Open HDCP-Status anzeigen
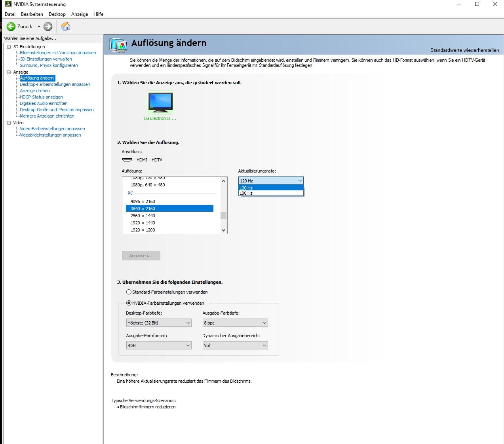The width and height of the screenshot is (504, 444). coord(41,97)
